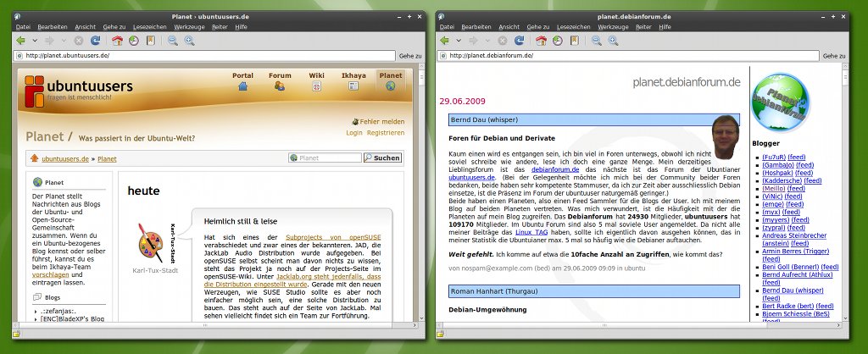Click bookmark icon in ubuntuusers window toolbar

coord(150,41)
